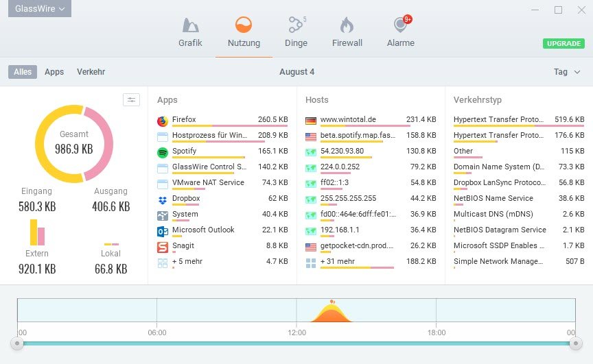Select the Other traffic type row
The width and height of the screenshot is (593, 364).
pos(519,153)
